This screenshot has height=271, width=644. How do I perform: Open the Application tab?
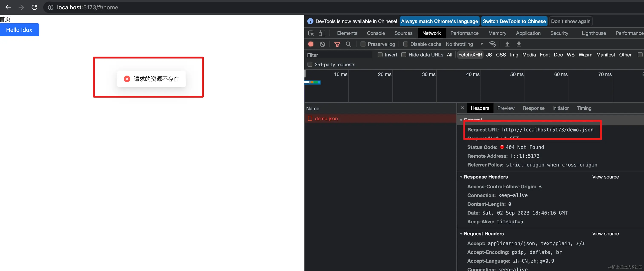point(528,33)
